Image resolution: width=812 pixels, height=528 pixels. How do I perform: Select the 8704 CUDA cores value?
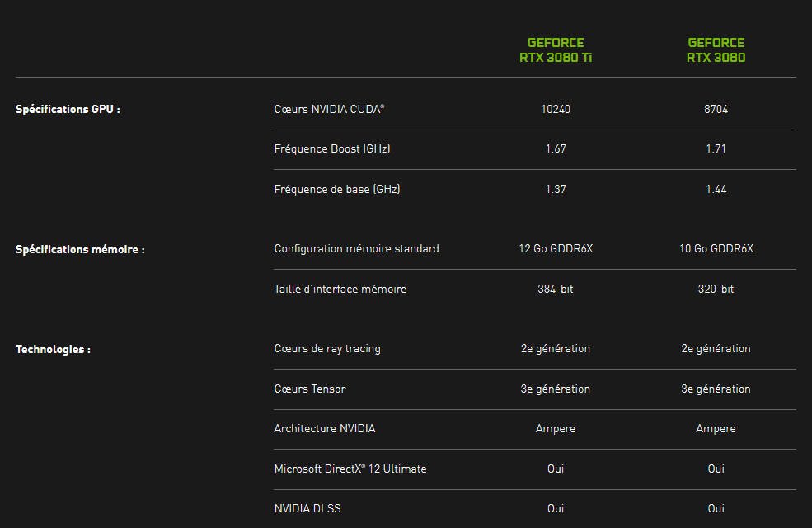pos(716,109)
